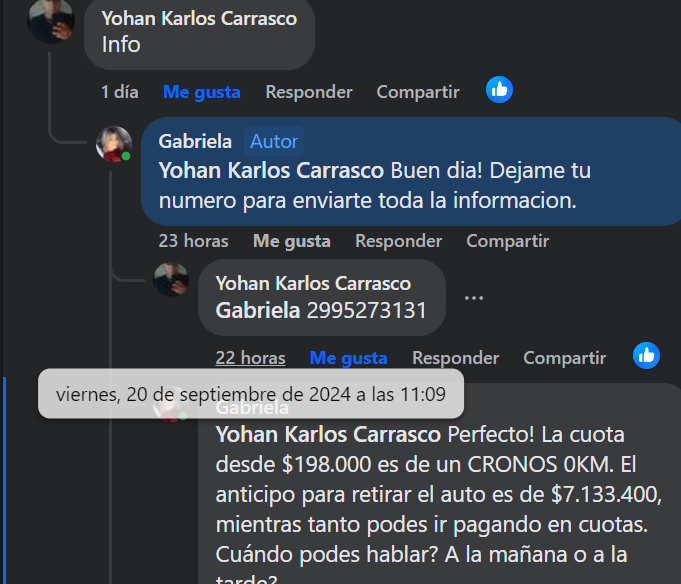
Task: Toggle "Me gusta" on the 2995273131 comment
Action: tap(348, 358)
